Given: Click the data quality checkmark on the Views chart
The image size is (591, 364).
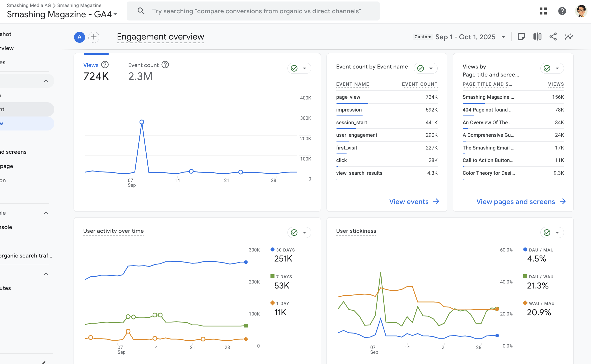Looking at the screenshot, I should coord(294,68).
